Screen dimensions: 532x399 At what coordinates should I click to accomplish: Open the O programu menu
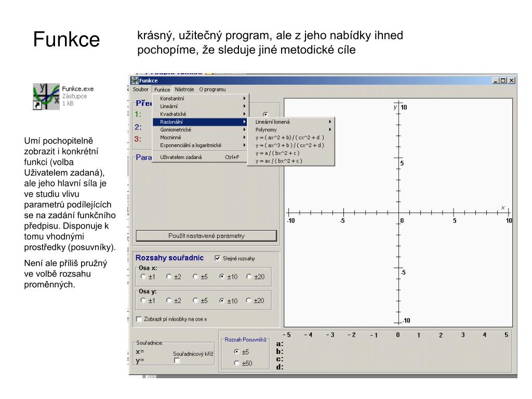coord(212,89)
